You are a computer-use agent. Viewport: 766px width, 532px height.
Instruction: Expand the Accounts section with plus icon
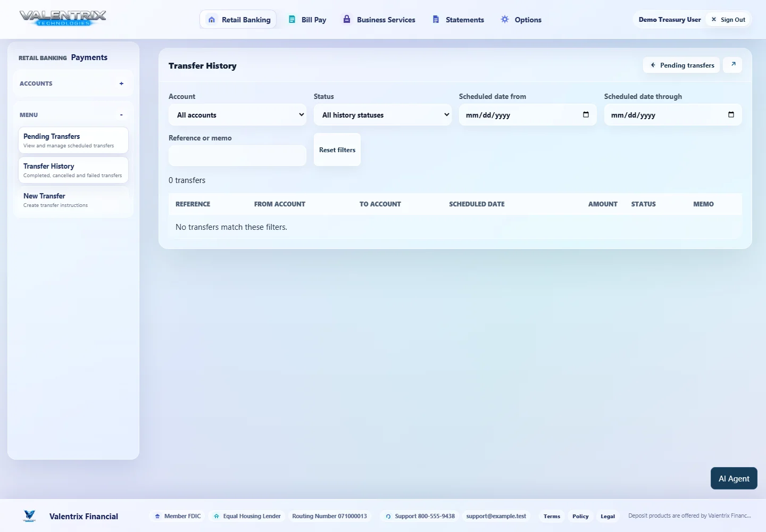pyautogui.click(x=121, y=84)
